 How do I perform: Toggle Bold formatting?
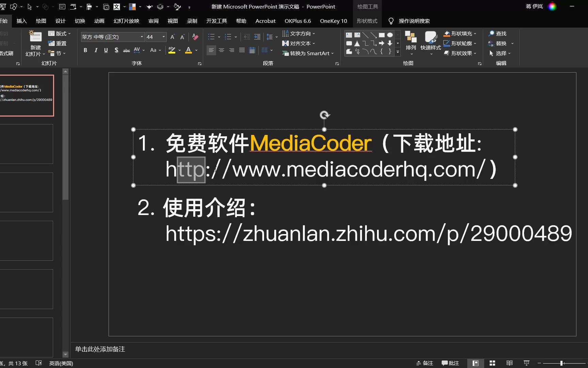pos(85,50)
